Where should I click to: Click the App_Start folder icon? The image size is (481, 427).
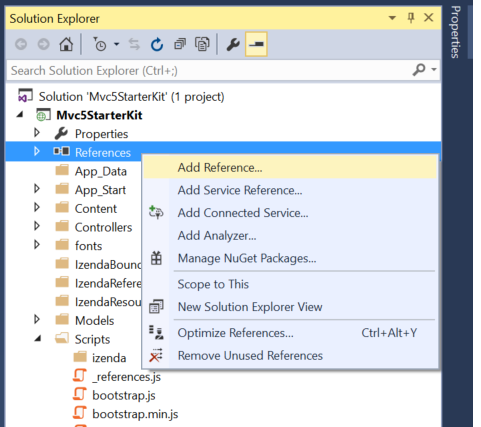(x=62, y=189)
